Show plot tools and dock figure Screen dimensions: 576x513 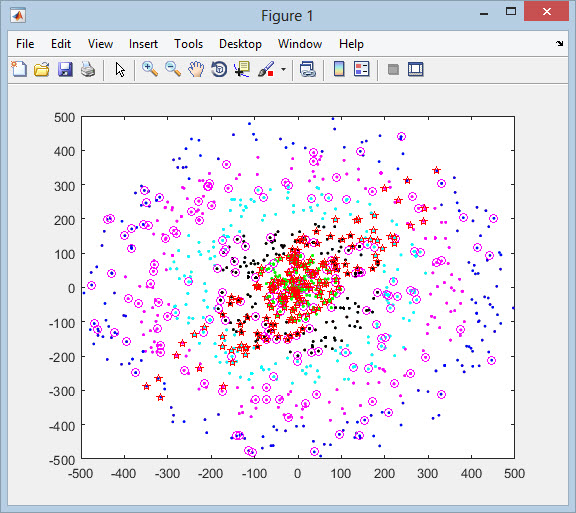[416, 69]
